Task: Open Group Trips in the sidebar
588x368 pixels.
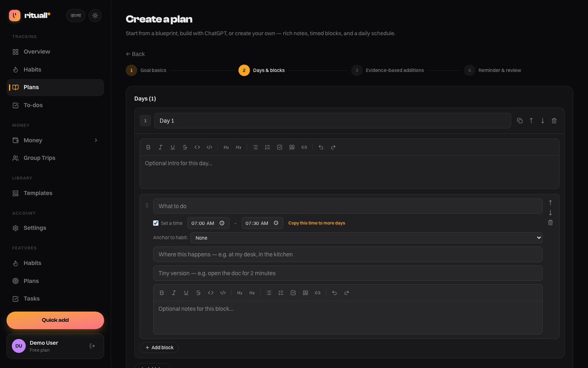Action: 55,158
